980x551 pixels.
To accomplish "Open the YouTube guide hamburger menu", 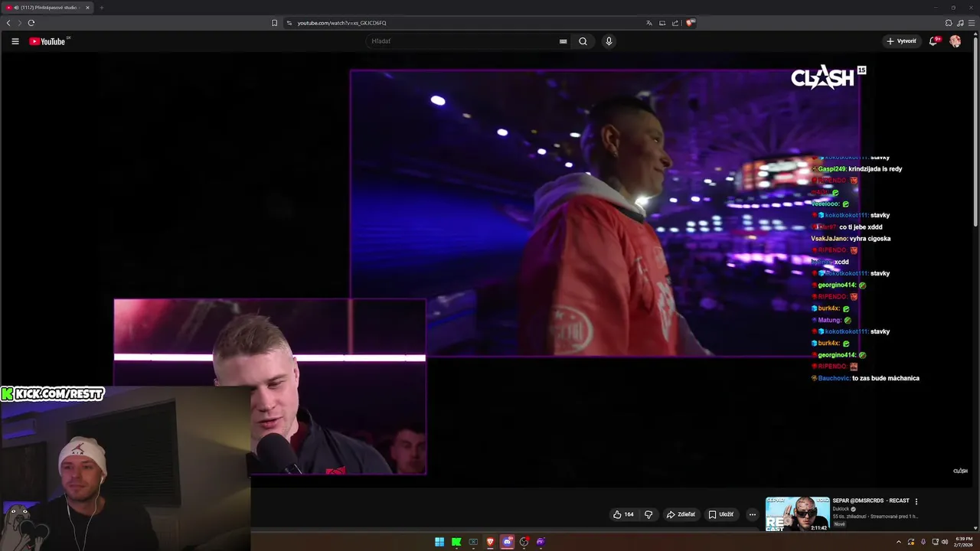I will pos(15,41).
